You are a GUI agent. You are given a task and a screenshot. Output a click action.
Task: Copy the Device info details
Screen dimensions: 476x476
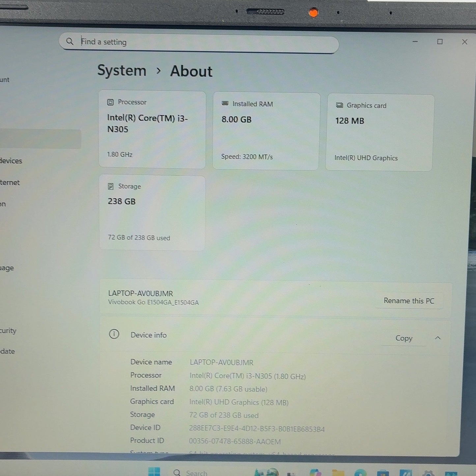404,338
